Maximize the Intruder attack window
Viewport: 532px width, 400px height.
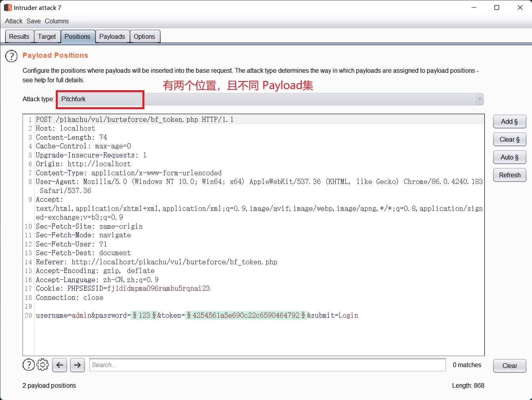[497, 8]
